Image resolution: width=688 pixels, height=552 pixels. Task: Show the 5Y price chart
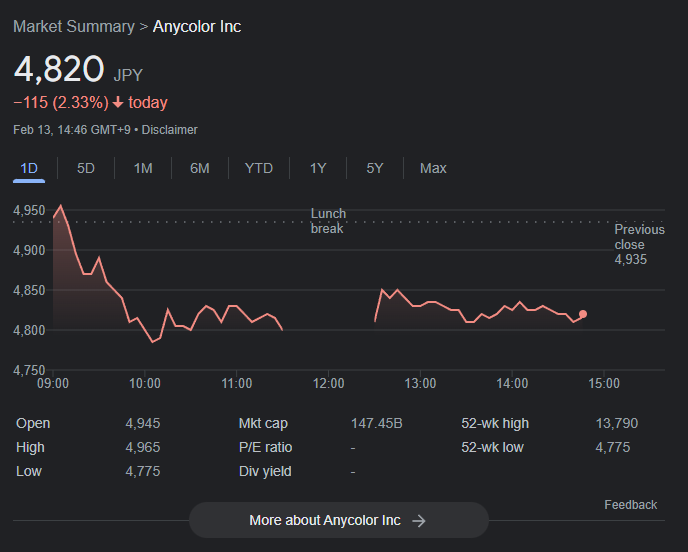(375, 168)
